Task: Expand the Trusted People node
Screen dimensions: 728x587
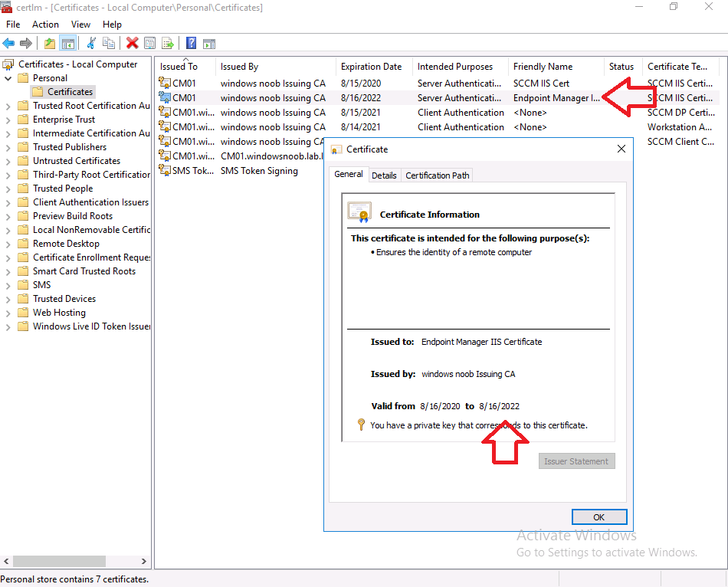Action: [8, 189]
